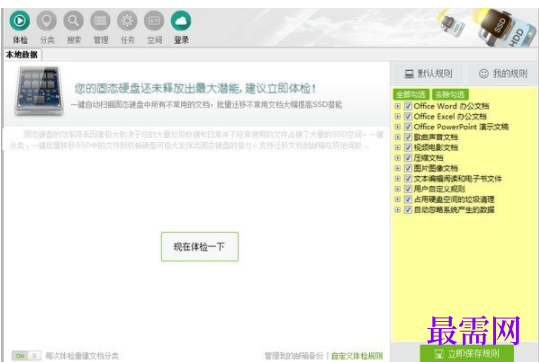539x362 pixels.
Task: Click the 全部勾选 select-all button
Action: [411, 95]
